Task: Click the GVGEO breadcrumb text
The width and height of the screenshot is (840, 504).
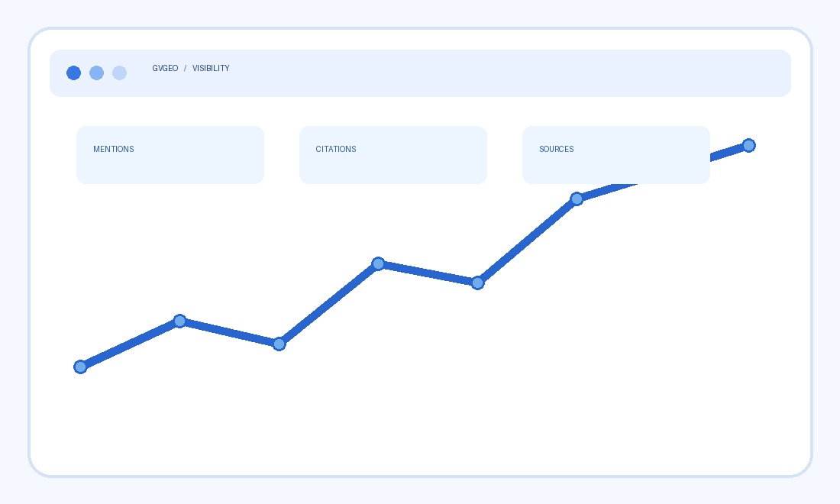Action: [165, 68]
